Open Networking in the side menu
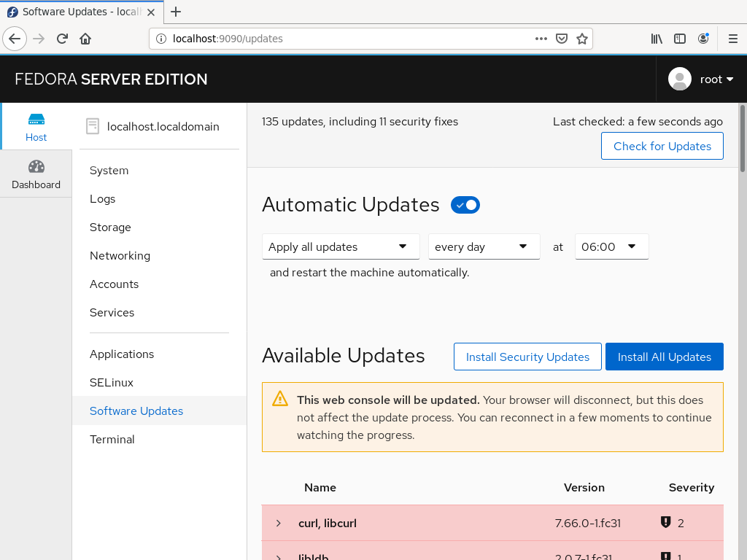The height and width of the screenshot is (560, 747). click(x=120, y=256)
